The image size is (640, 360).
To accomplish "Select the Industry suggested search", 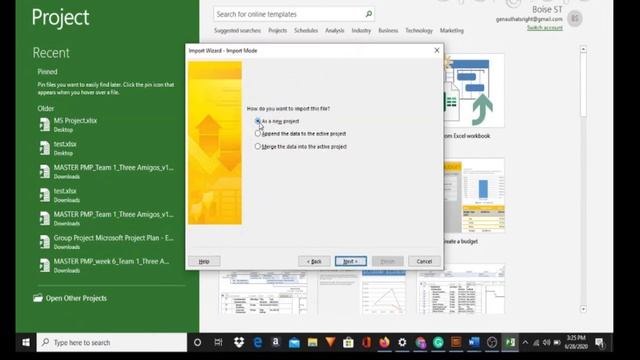I will point(361,31).
